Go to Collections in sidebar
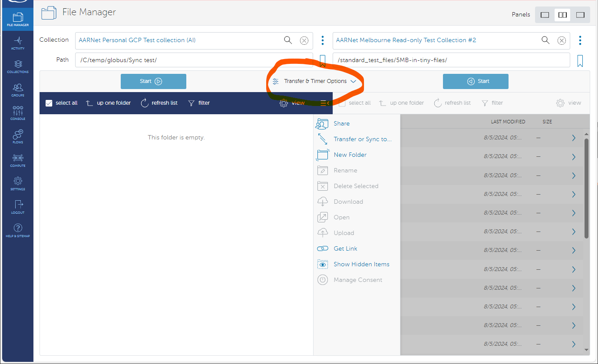598x364 pixels. pyautogui.click(x=18, y=66)
